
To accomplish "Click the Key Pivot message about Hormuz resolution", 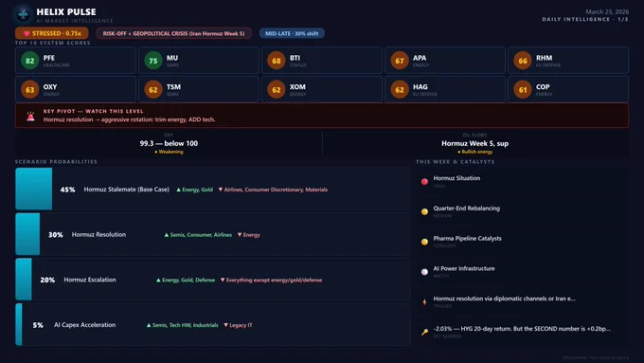I will click(130, 119).
